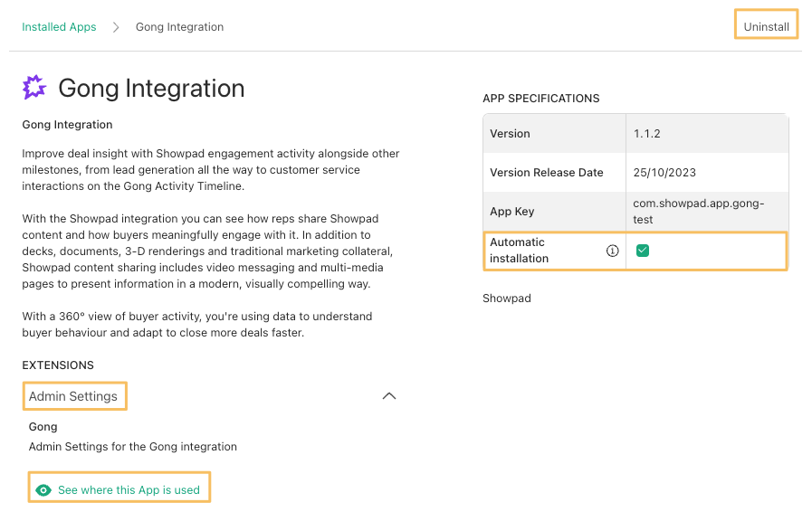Click the purple Gong logo icon
Screen dimensions: 812x512
click(x=34, y=87)
